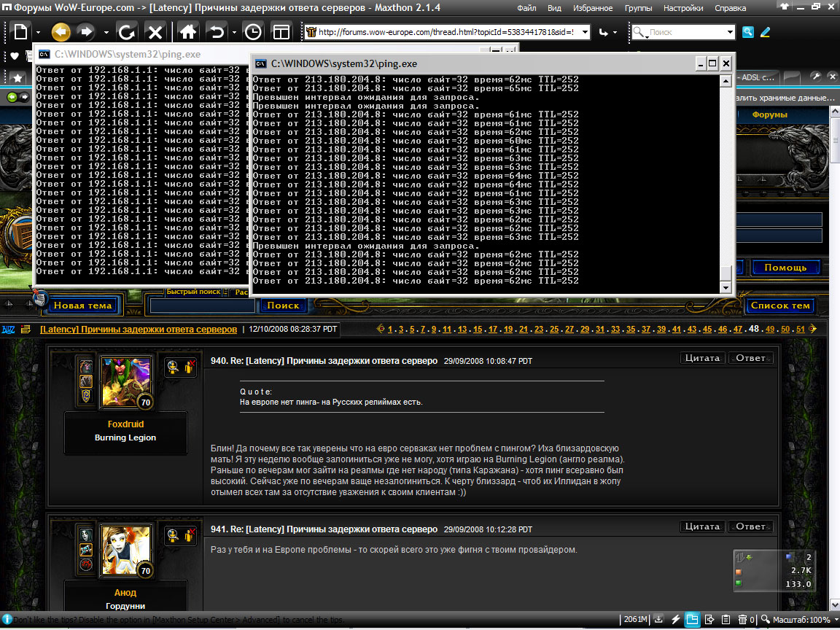Screen dimensions: 840x630
Task: Click the Новая тема button
Action: point(82,306)
